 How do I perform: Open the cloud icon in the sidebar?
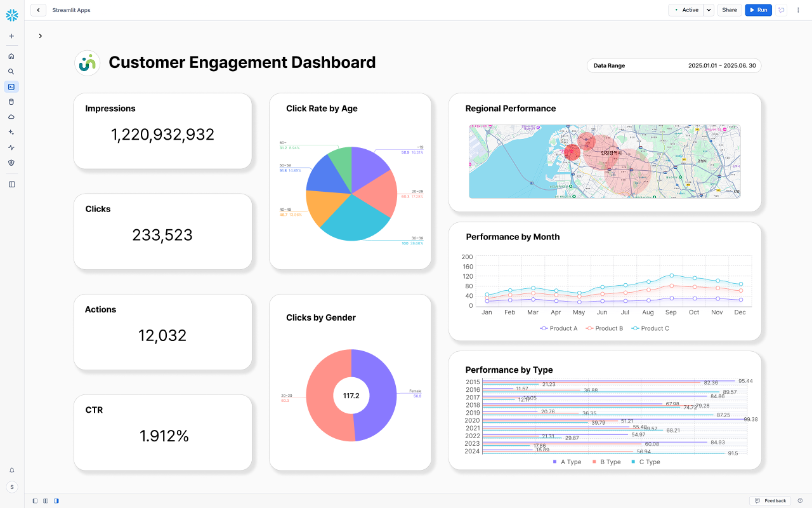[x=11, y=117]
